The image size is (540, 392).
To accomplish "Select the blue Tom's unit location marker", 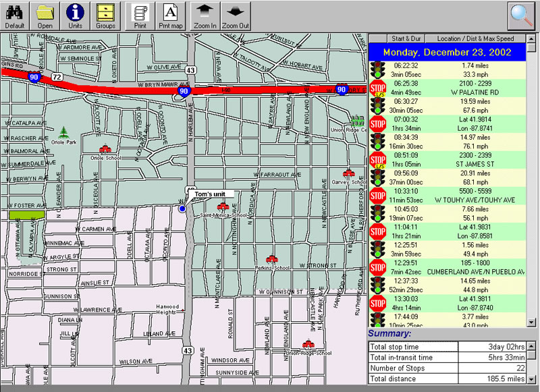I will coord(182,209).
